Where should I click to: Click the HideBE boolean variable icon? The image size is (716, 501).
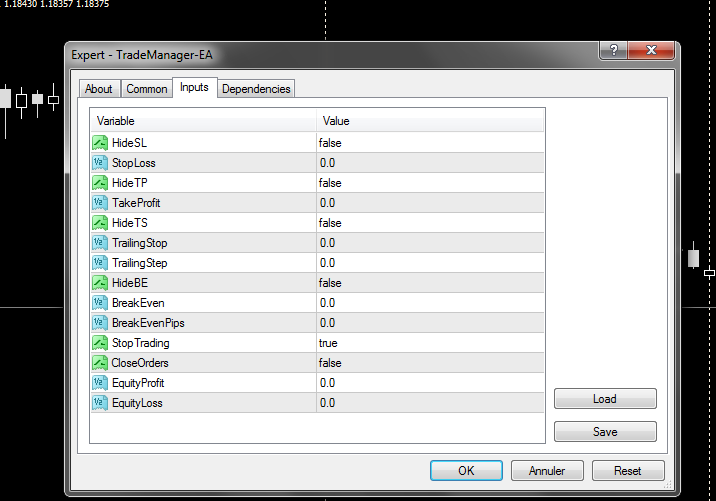[x=100, y=283]
